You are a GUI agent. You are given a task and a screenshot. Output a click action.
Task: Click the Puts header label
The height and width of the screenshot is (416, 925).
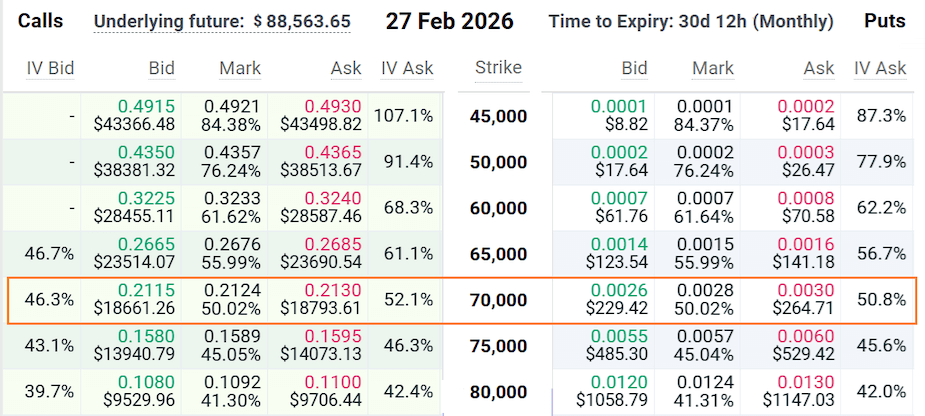coord(886,21)
